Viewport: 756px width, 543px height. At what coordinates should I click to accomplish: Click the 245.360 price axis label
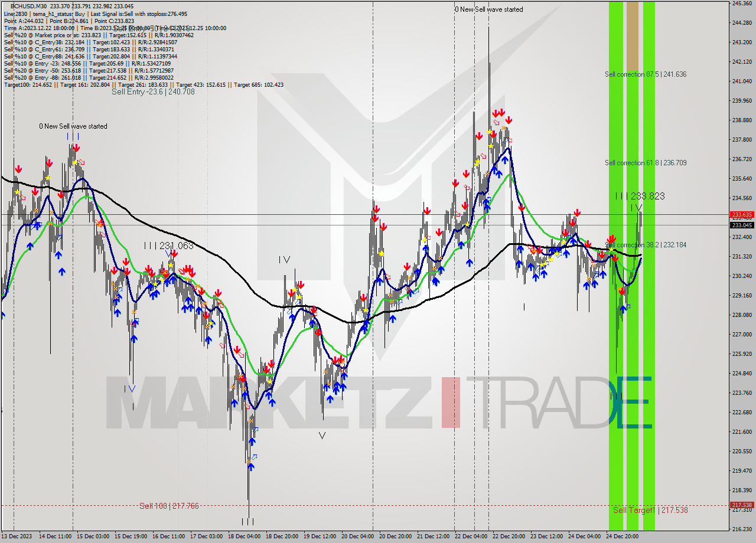(742, 4)
